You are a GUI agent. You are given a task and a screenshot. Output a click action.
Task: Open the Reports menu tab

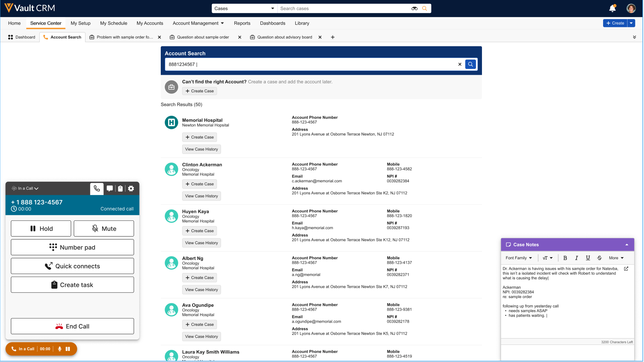pos(242,23)
